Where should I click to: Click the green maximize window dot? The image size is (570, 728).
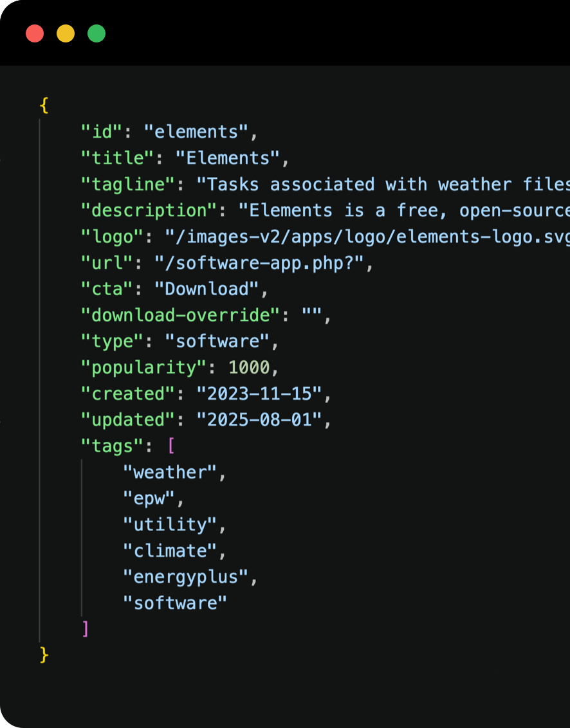[97, 33]
